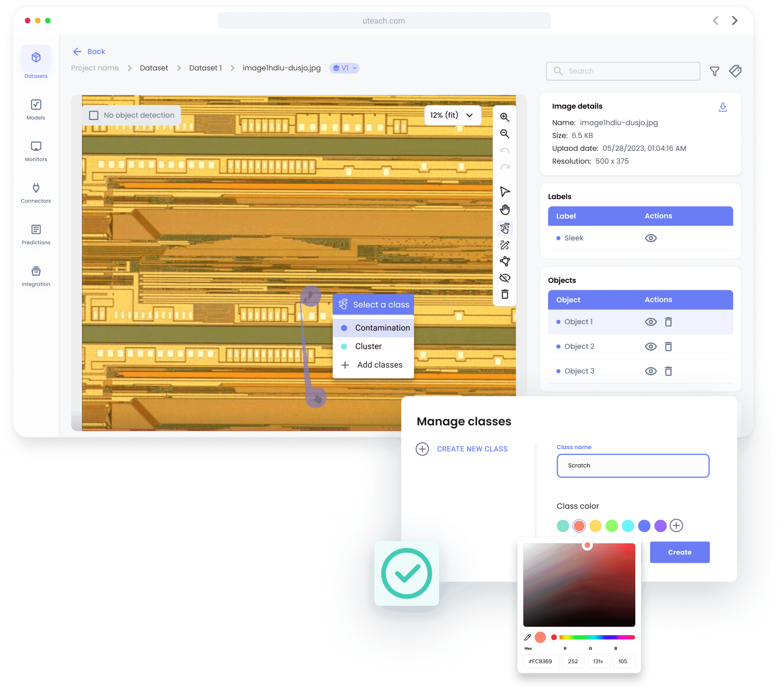This screenshot has height=690, width=784.
Task: Click the zoom in magnifier icon
Action: [x=505, y=117]
